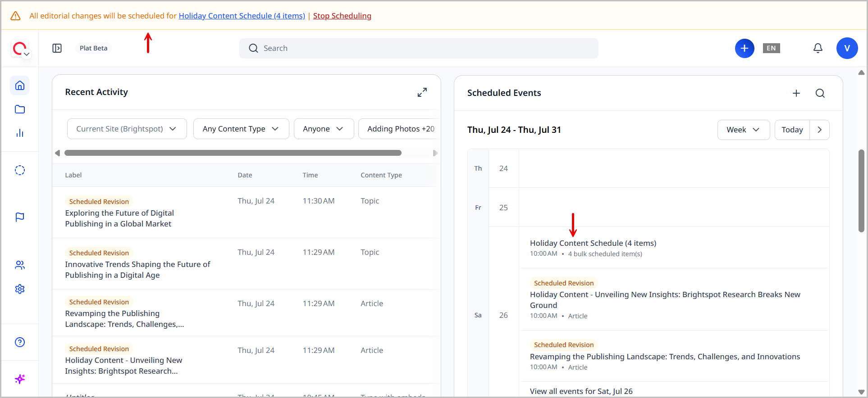The image size is (868, 398).
Task: Select day 25 in calendar
Action: coord(503,208)
